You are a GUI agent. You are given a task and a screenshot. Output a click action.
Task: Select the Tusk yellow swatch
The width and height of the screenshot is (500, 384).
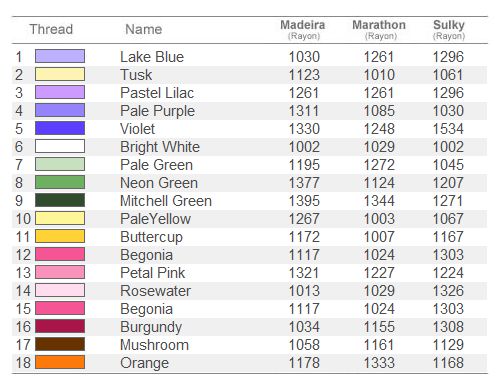coord(60,74)
